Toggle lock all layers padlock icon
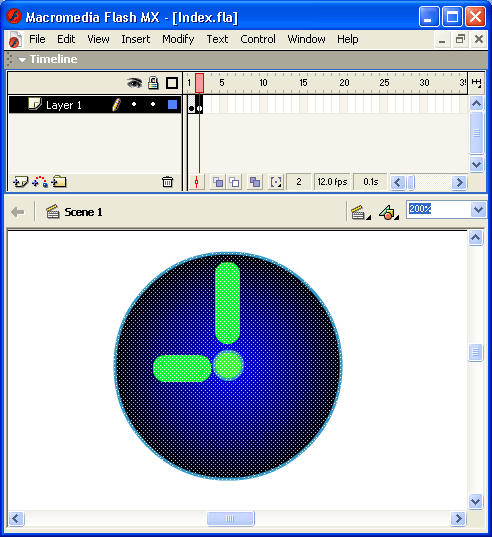Image resolution: width=492 pixels, height=537 pixels. (x=153, y=83)
